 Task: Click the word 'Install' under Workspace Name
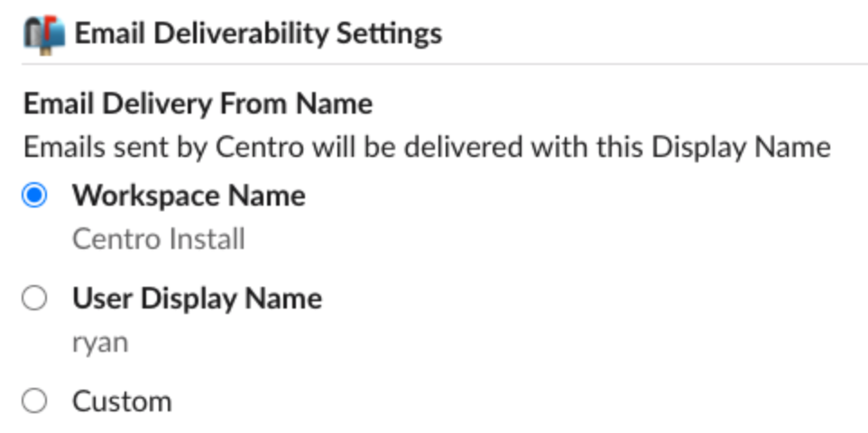point(207,239)
